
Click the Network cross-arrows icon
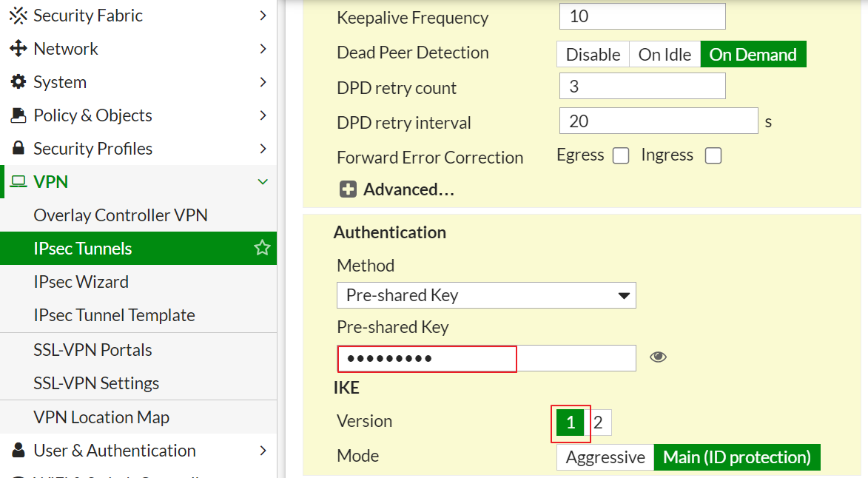18,49
